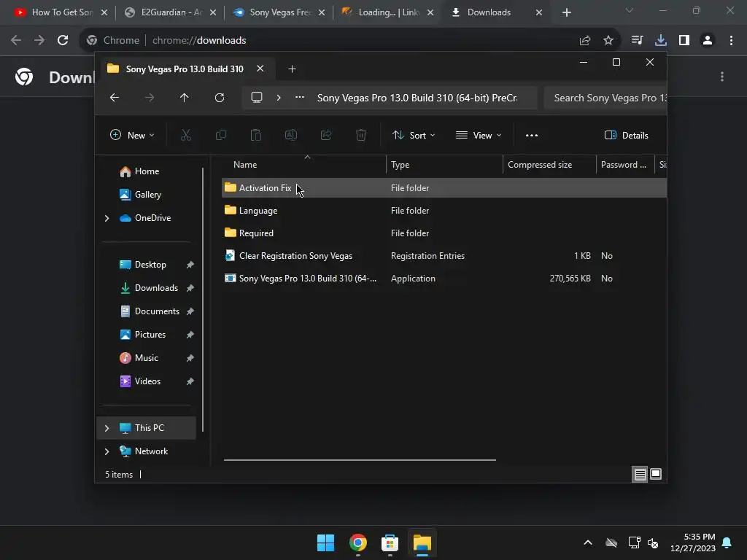
Task: Switch to the E2Guardian Chrome tab
Action: click(x=170, y=12)
